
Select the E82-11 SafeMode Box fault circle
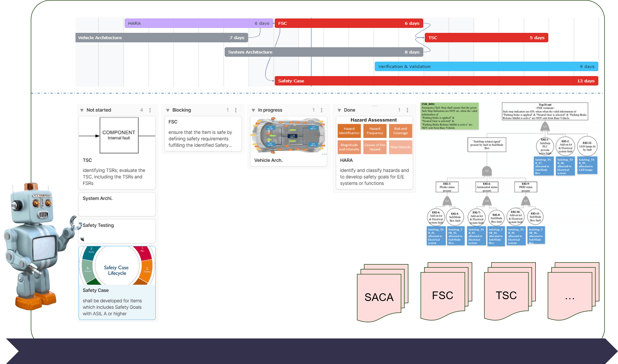pos(535,216)
